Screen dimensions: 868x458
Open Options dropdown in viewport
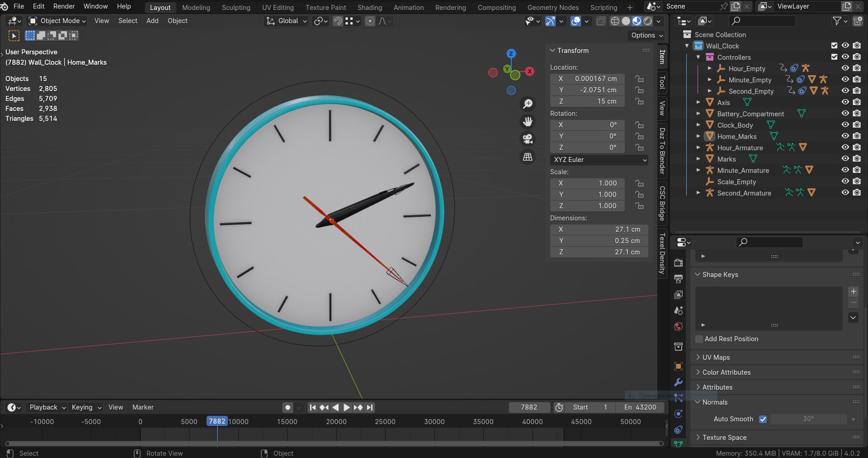click(647, 35)
